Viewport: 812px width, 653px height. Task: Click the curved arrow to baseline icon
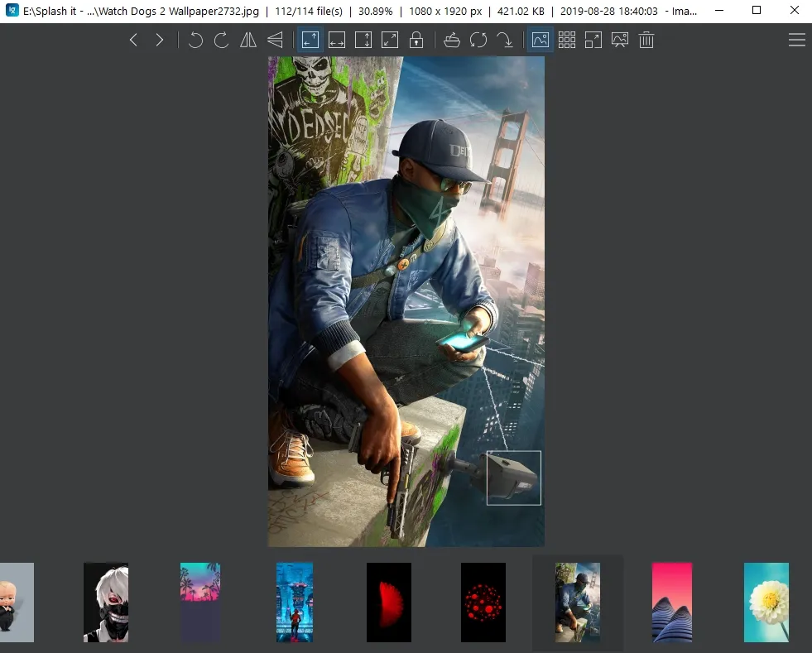point(505,40)
